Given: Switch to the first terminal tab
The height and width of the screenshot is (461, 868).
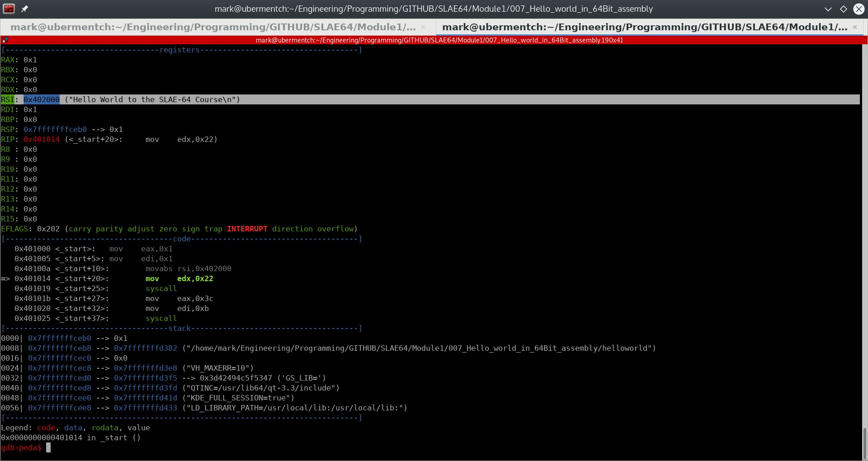Looking at the screenshot, I should click(217, 27).
